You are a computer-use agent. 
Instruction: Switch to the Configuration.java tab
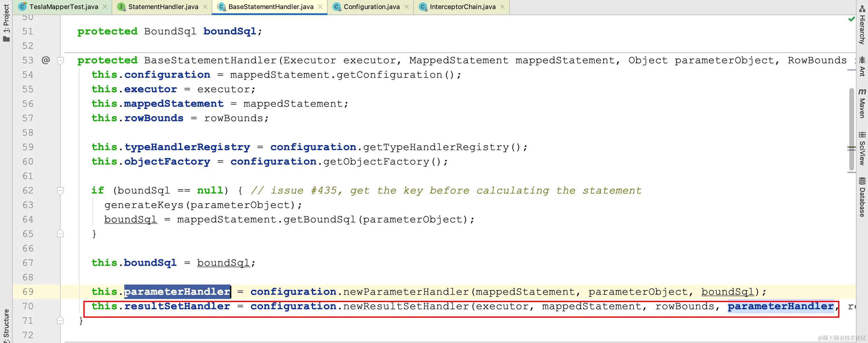pos(371,7)
